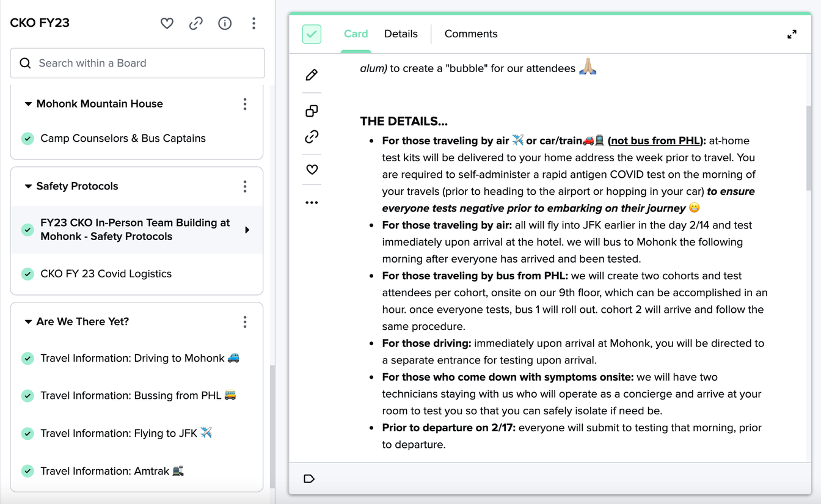
Task: Toggle check for Camp Counselors & Bus Captains
Action: (27, 139)
